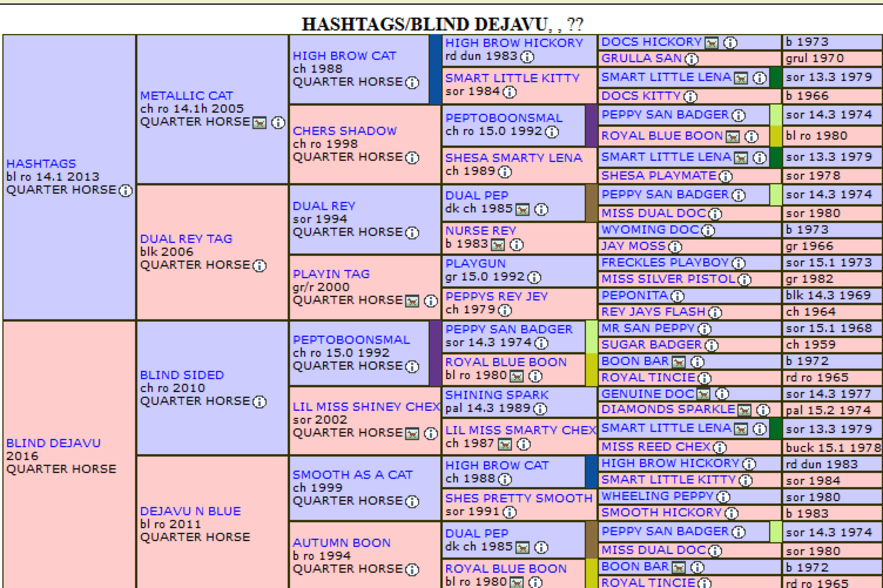
Task: Open info icon for SMOOTH AS A CAT
Action: pos(412,502)
